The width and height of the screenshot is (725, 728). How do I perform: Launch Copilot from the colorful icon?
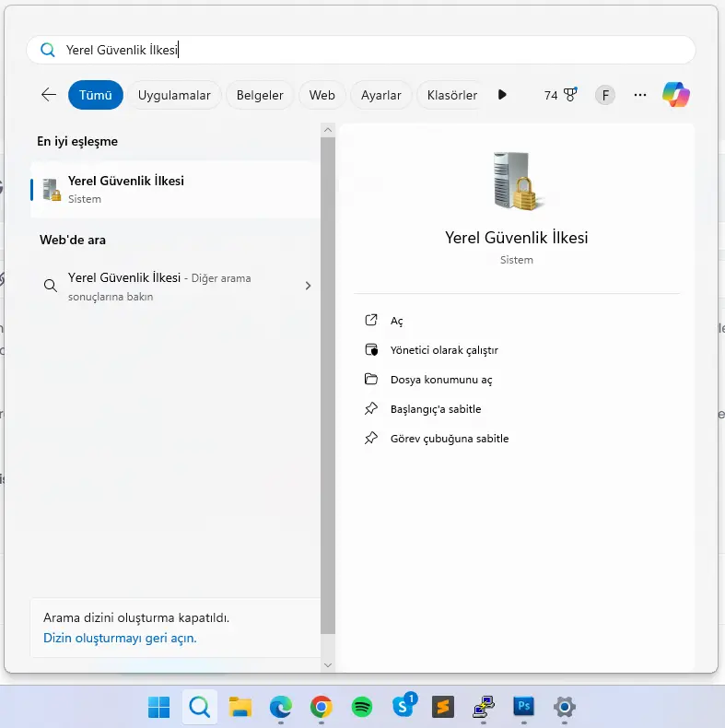(x=676, y=95)
